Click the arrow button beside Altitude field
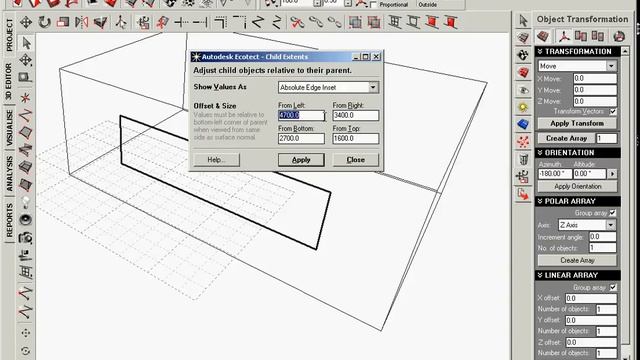The height and width of the screenshot is (360, 640). pos(612,174)
